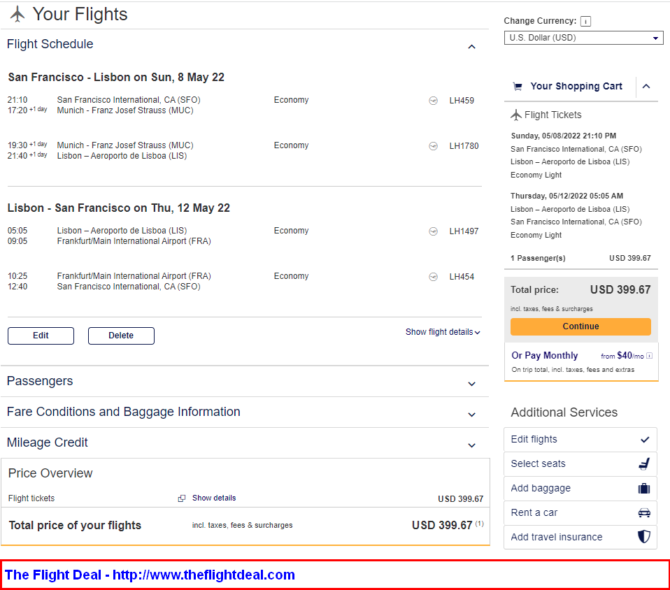Open The Flight Deal website link
Image resolution: width=670 pixels, height=590 pixels.
coord(150,575)
